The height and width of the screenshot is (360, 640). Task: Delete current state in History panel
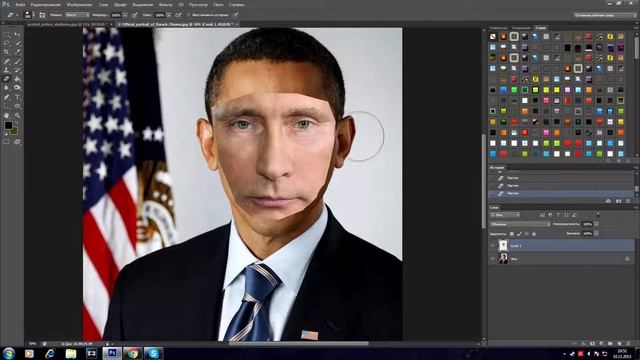tap(628, 201)
